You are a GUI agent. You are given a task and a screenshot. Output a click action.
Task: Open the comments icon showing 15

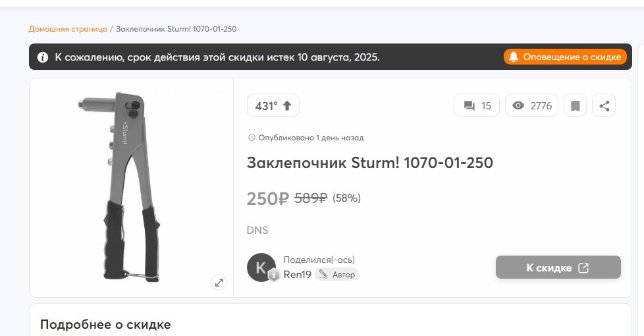coord(470,105)
